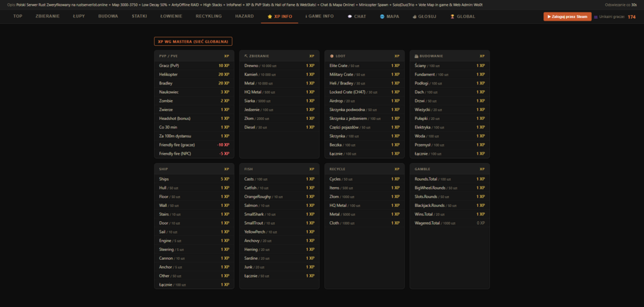Open the ŁOWIENIE tab

click(171, 17)
